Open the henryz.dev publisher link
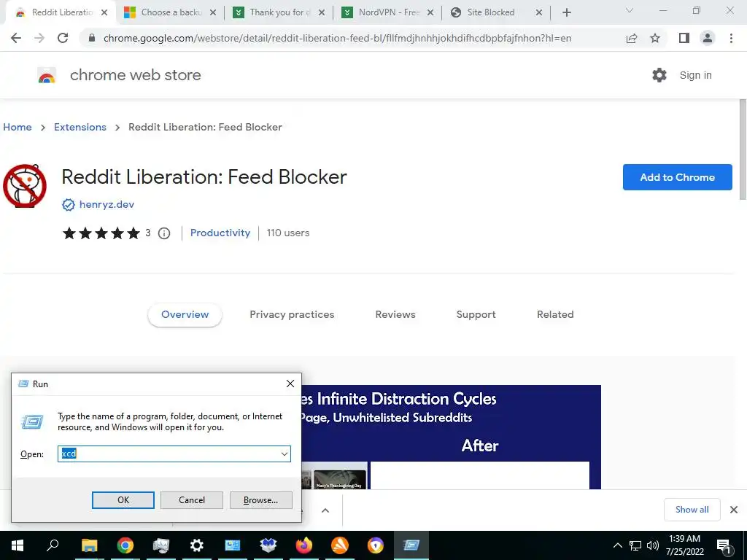Screen dimensions: 747x560 coord(107,204)
